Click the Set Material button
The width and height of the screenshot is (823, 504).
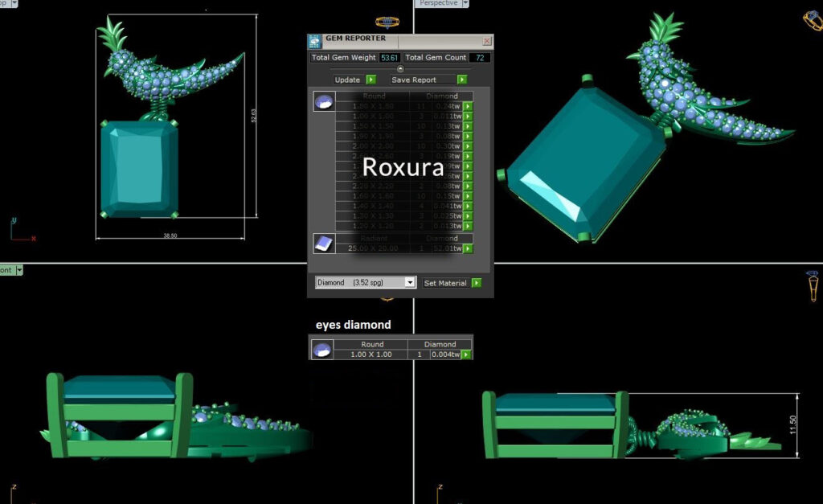pos(445,283)
